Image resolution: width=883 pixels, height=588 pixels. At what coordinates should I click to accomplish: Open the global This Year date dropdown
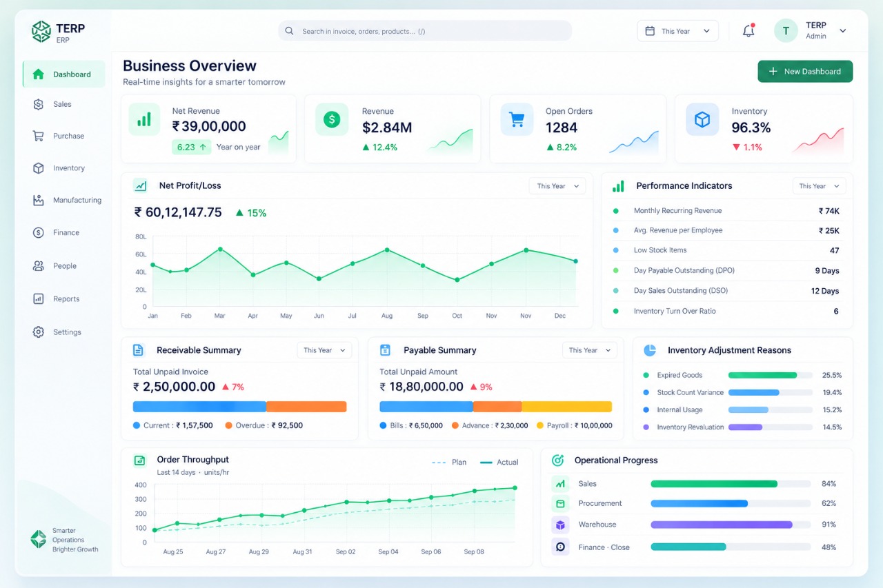click(x=677, y=31)
